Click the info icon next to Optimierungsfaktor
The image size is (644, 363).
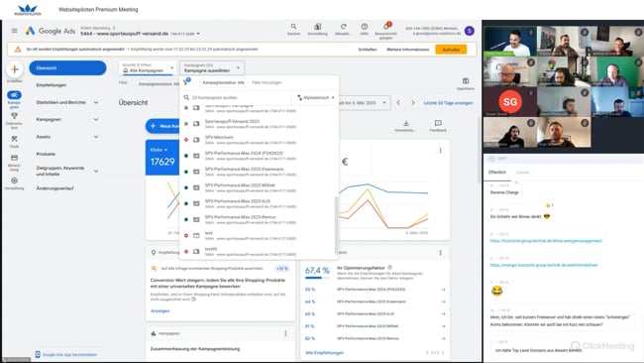point(389,267)
